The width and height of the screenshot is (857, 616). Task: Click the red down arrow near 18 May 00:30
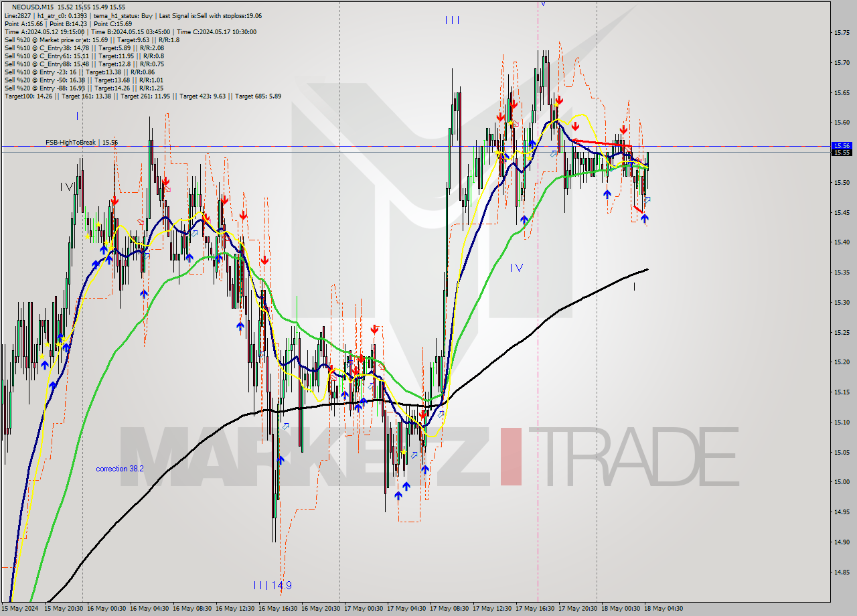(623, 129)
